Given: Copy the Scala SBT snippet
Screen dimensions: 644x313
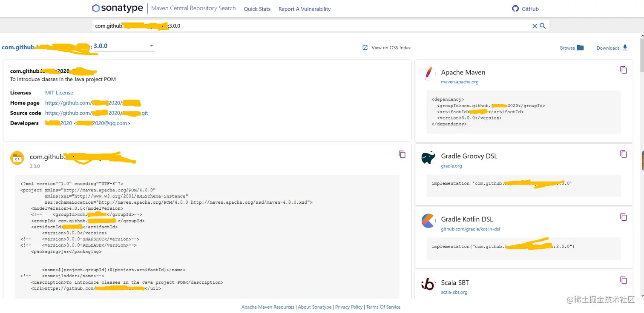Looking at the screenshot, I should (624, 280).
